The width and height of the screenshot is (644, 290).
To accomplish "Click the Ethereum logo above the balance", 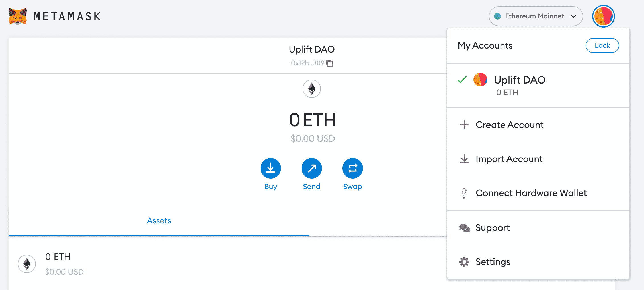I will (312, 89).
